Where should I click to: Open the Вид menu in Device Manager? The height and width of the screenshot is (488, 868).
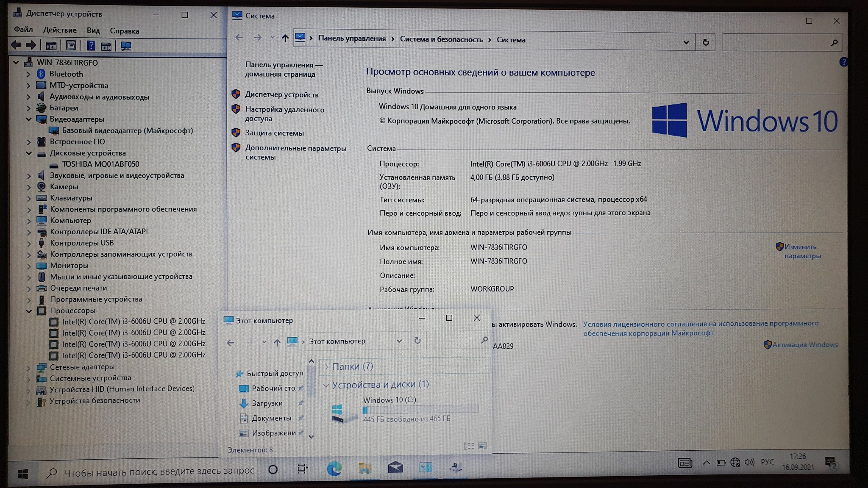(x=93, y=30)
